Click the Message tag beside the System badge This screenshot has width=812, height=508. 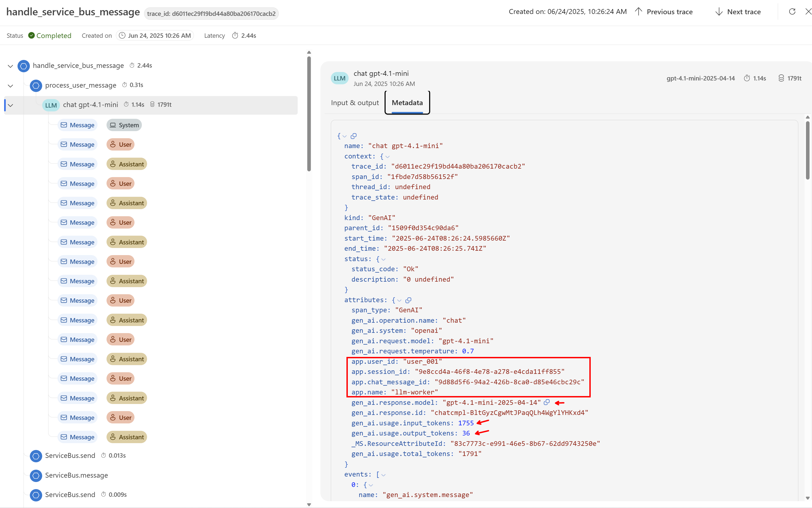(78, 125)
